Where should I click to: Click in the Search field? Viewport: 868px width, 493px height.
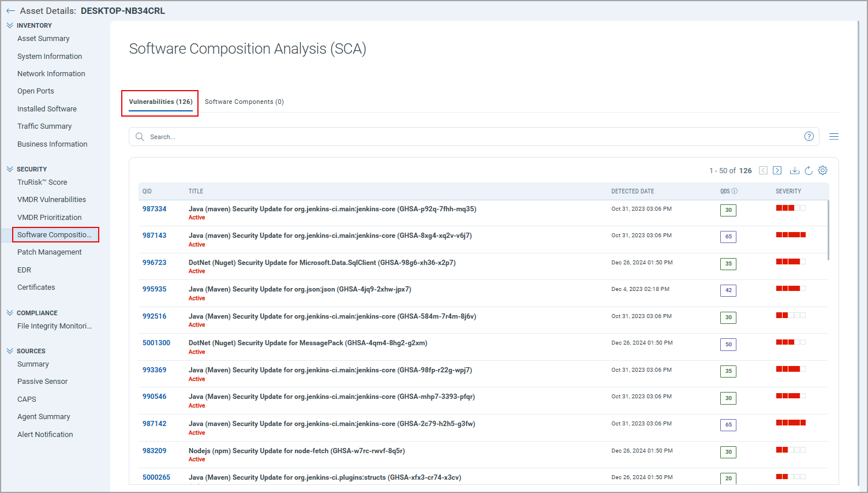click(x=473, y=137)
